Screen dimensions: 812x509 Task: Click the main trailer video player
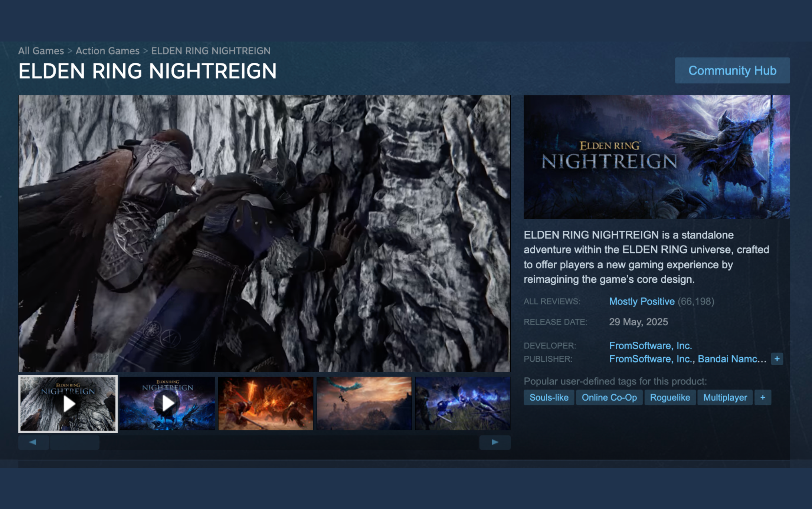(x=265, y=233)
